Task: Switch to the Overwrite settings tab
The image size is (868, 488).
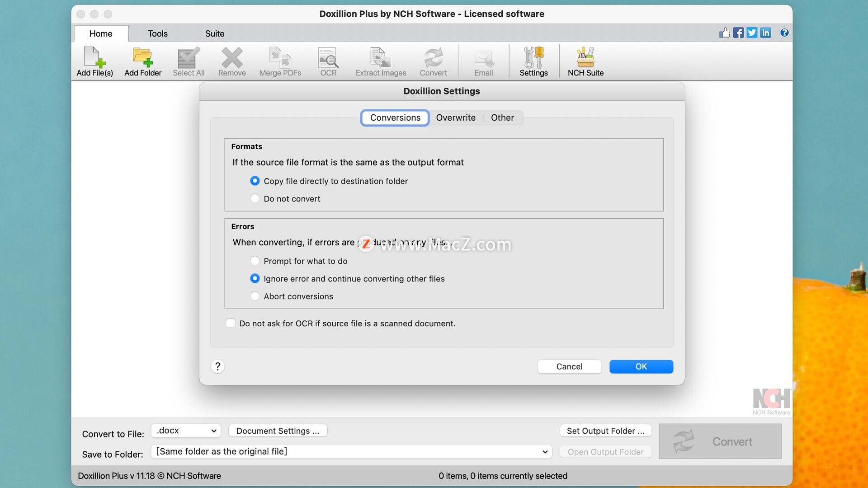Action: pos(456,117)
